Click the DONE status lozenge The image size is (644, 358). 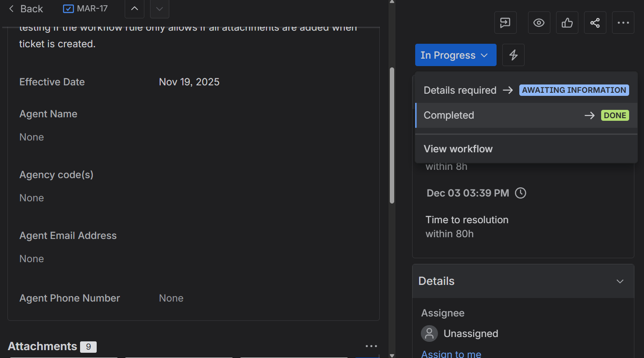click(x=615, y=116)
